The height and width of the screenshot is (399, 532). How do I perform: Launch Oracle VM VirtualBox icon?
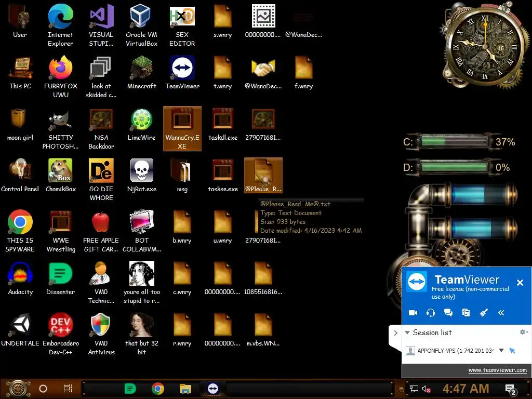pos(141,25)
